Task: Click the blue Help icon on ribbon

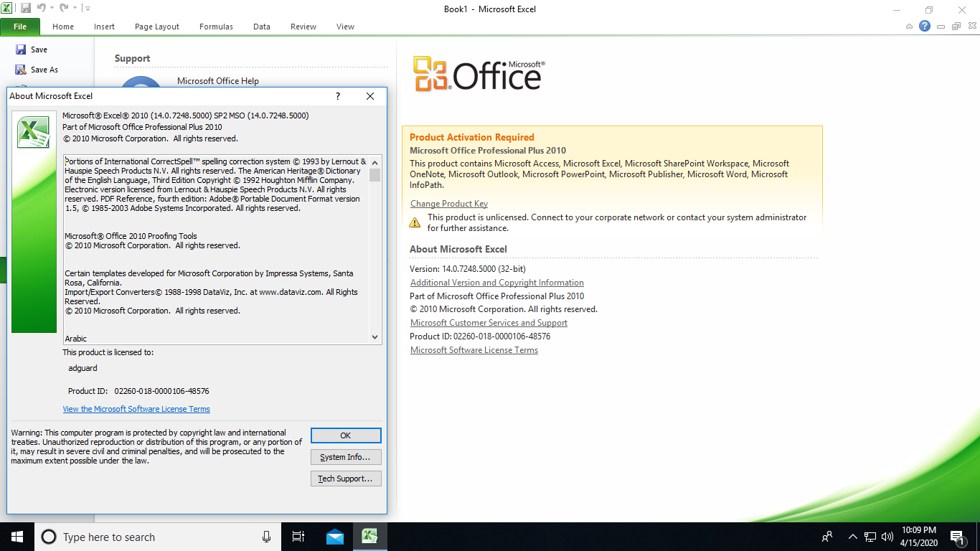Action: click(925, 26)
